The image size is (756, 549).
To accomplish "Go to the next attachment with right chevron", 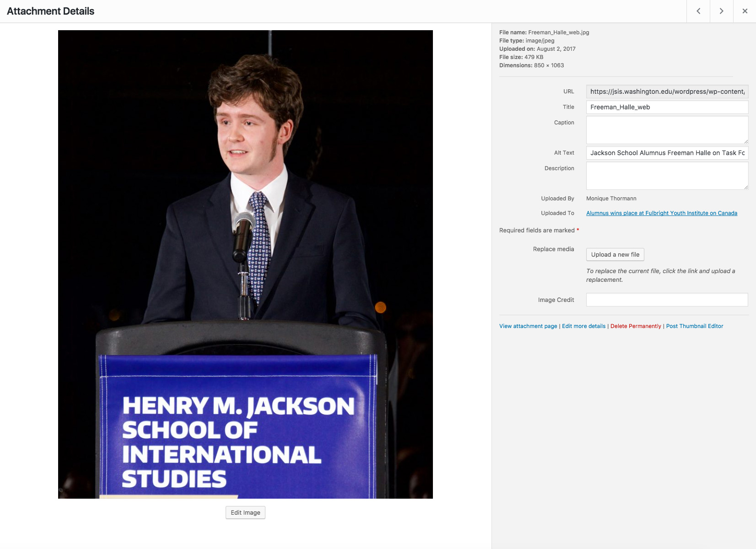I will coord(721,11).
